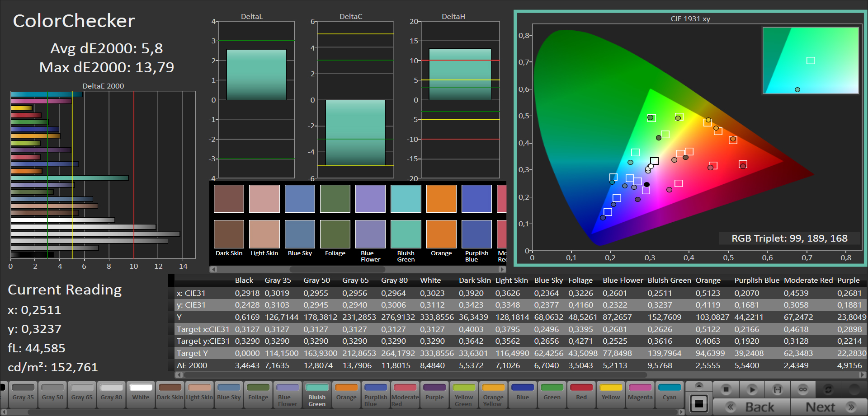Click the DeltaH chart

tap(460, 99)
